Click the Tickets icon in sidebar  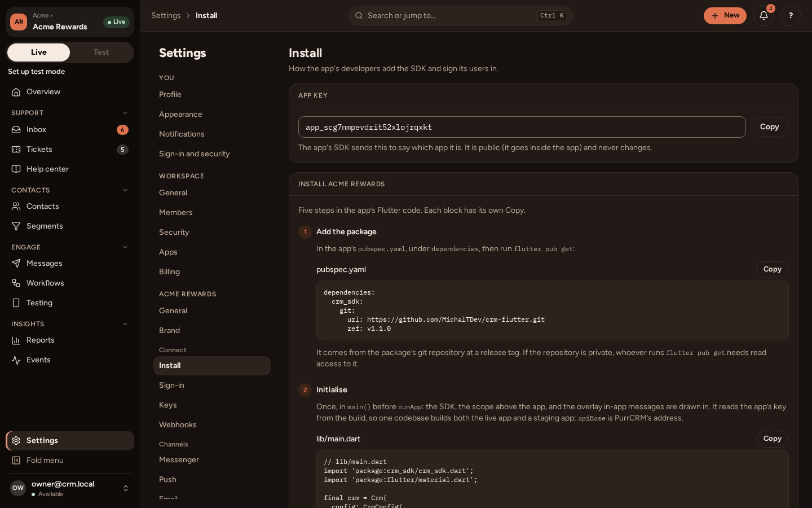pos(16,150)
